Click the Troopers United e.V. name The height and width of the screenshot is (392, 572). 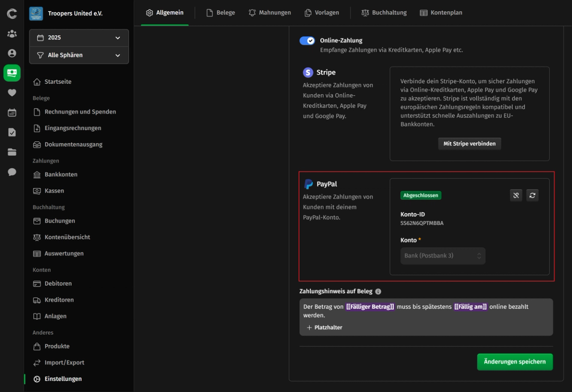75,13
